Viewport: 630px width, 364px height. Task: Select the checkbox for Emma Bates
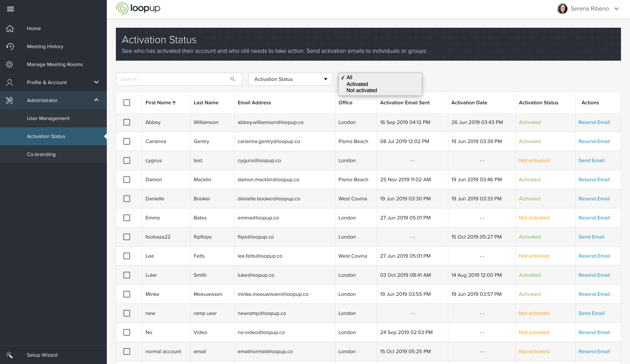(127, 218)
